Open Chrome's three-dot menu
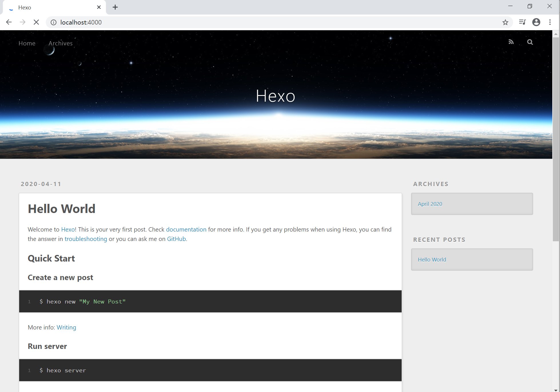The image size is (560, 392). click(550, 22)
